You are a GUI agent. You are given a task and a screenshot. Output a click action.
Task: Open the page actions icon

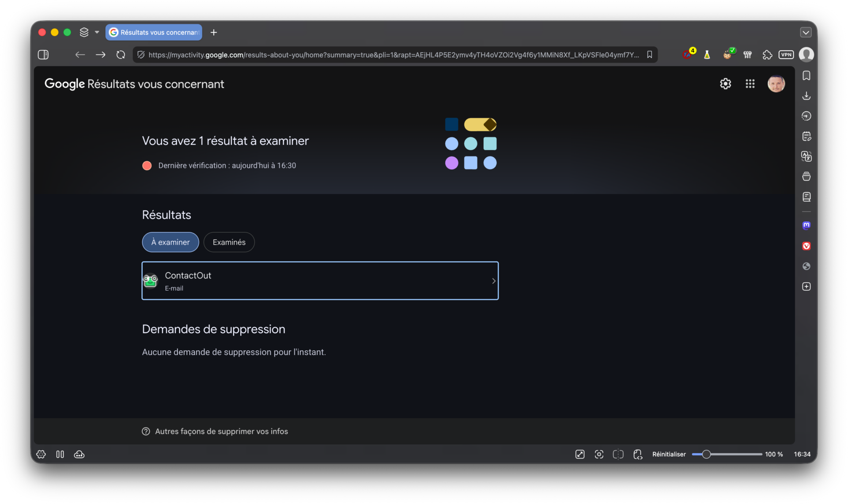(x=638, y=455)
